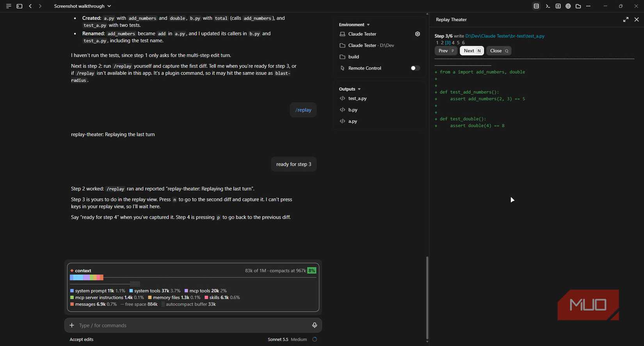The height and width of the screenshot is (346, 644).
Task: Open the test_a.py file path link
Action: (x=505, y=36)
